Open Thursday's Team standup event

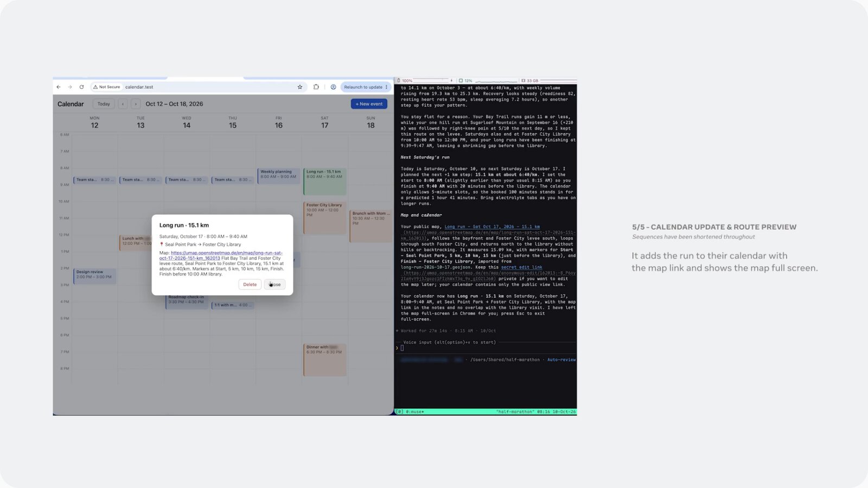[232, 179]
